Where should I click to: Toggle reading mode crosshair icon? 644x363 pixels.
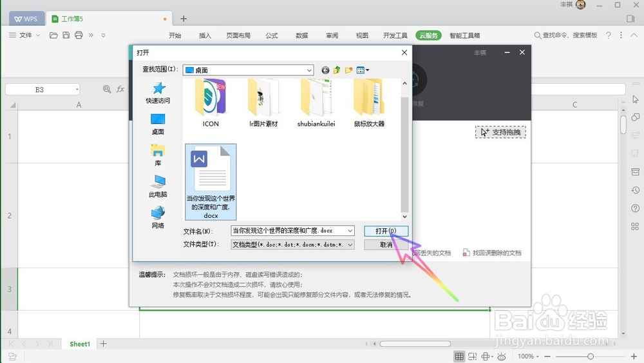(487, 357)
